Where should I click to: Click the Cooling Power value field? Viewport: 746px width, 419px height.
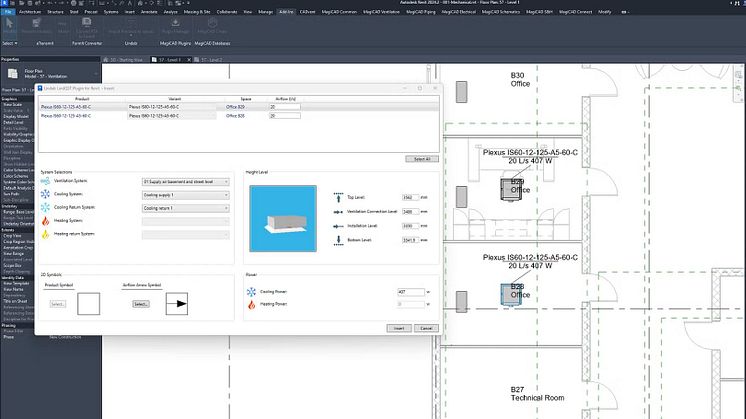[411, 292]
